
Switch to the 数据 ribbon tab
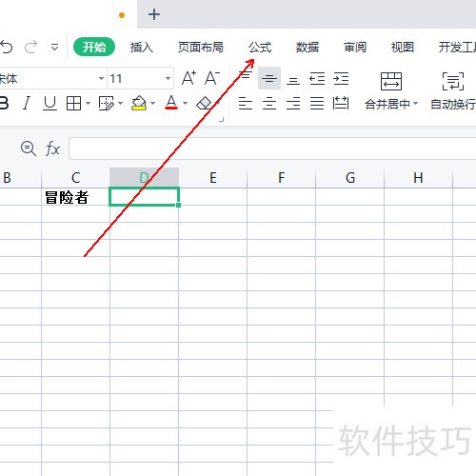coord(307,48)
